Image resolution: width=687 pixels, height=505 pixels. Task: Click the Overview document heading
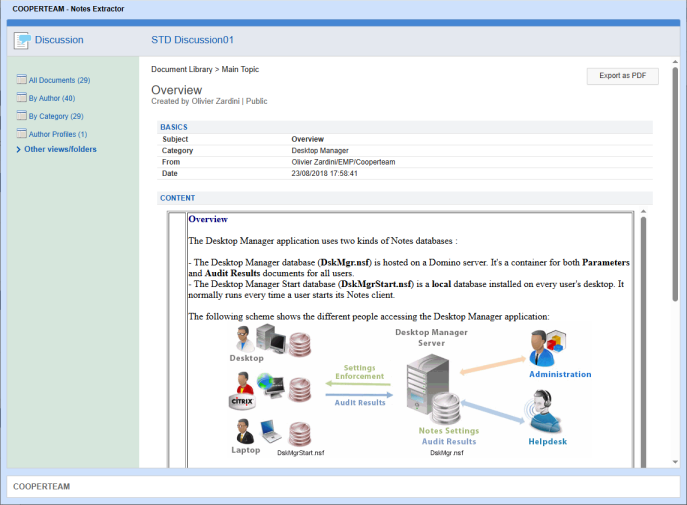[177, 90]
